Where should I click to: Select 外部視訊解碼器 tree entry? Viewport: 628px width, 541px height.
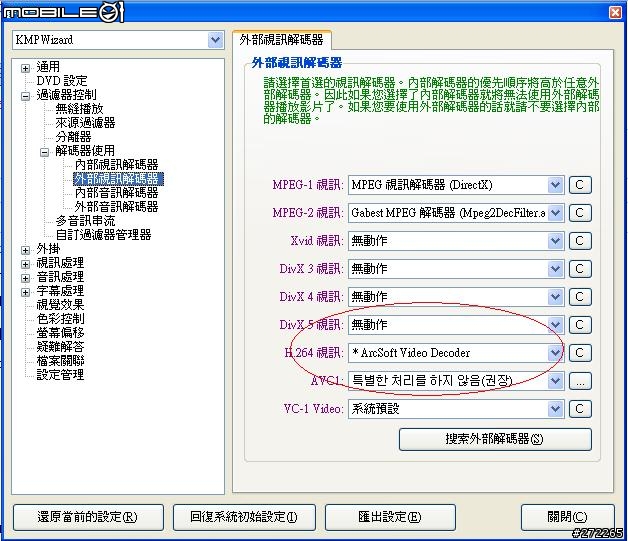coord(118,179)
